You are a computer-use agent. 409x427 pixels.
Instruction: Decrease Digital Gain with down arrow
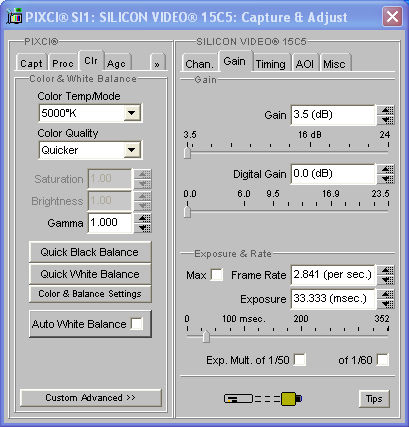click(x=386, y=179)
